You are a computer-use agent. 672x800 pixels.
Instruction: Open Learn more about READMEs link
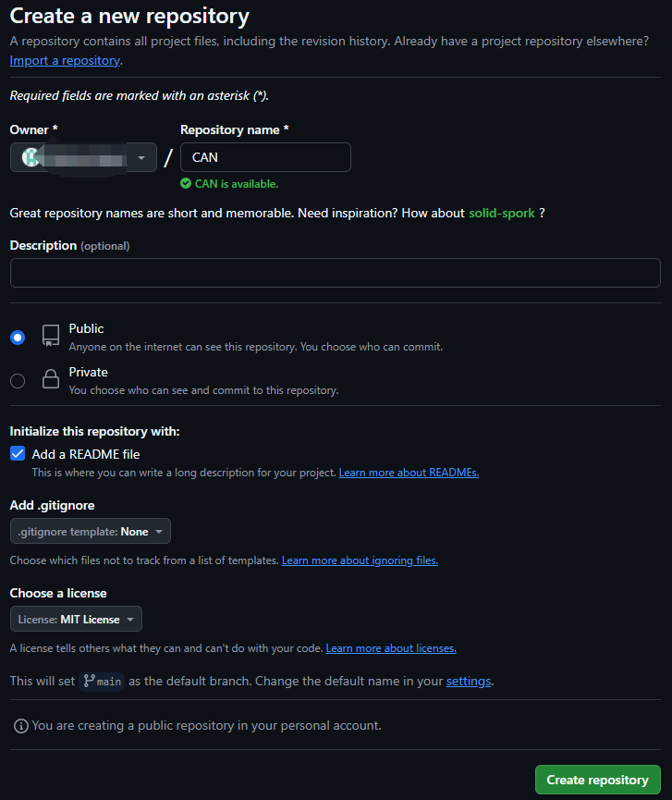[409, 473]
